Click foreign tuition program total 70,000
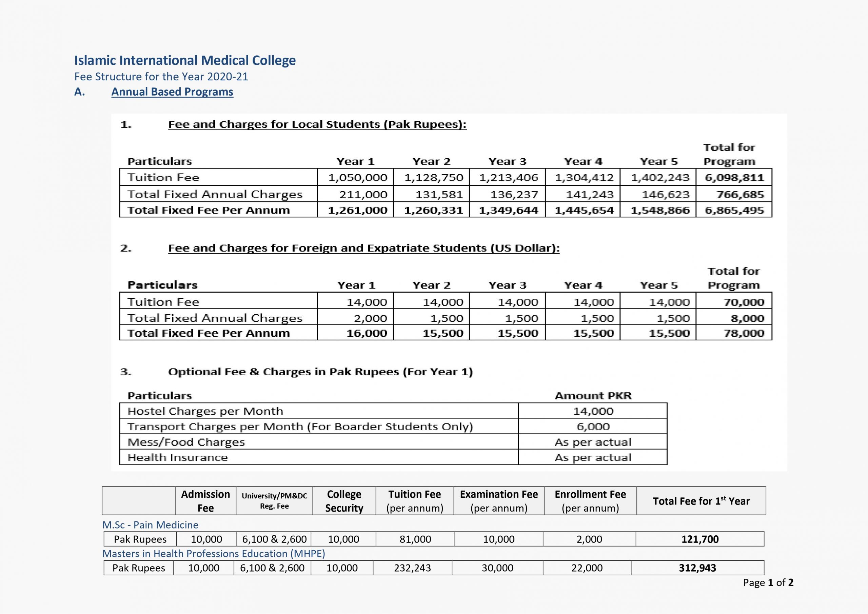 [744, 302]
